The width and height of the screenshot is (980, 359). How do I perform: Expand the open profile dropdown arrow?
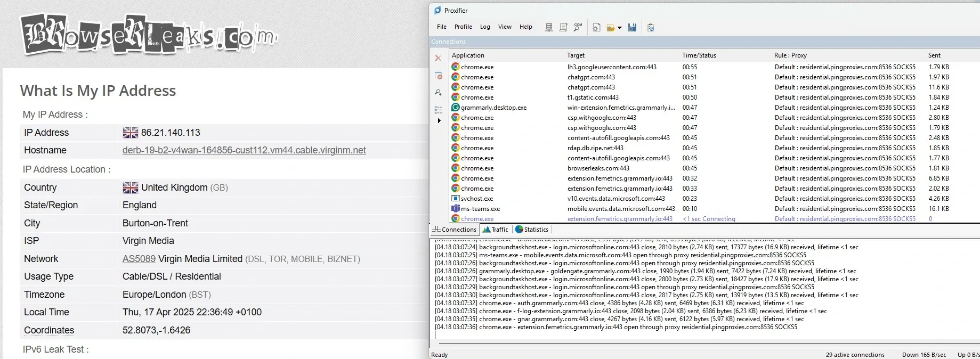[x=620, y=28]
